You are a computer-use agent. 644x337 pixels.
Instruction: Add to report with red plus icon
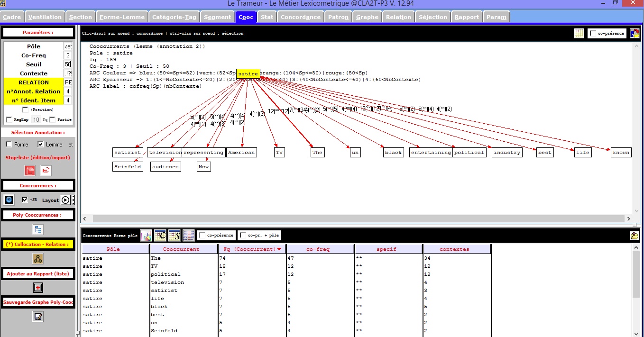coord(38,288)
